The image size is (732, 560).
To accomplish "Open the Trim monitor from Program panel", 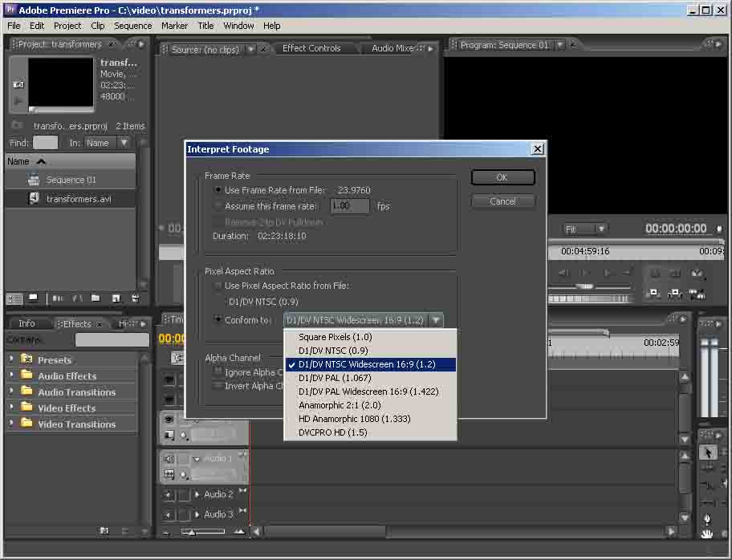I will click(697, 294).
